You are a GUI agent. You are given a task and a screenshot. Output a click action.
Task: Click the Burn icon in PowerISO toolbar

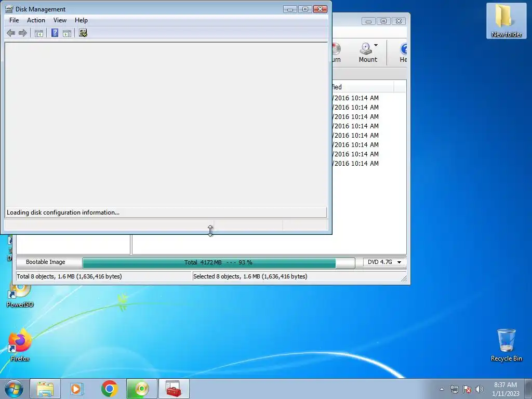[x=336, y=52]
